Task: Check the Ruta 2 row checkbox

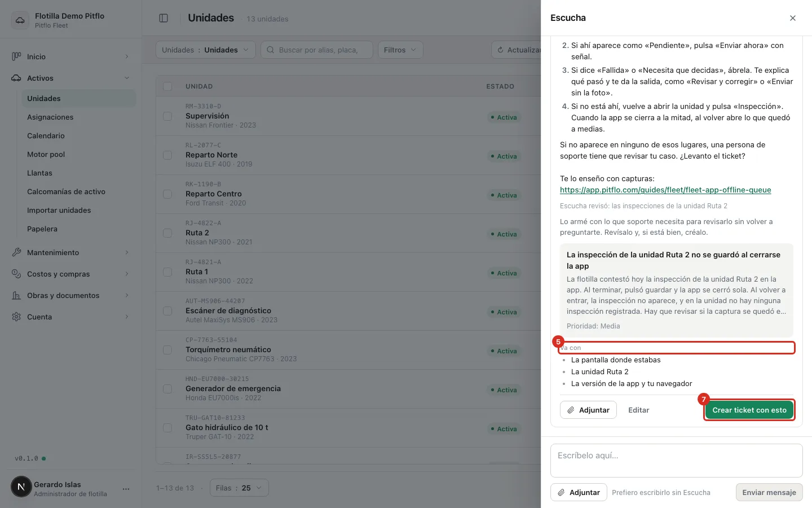Action: tap(167, 233)
